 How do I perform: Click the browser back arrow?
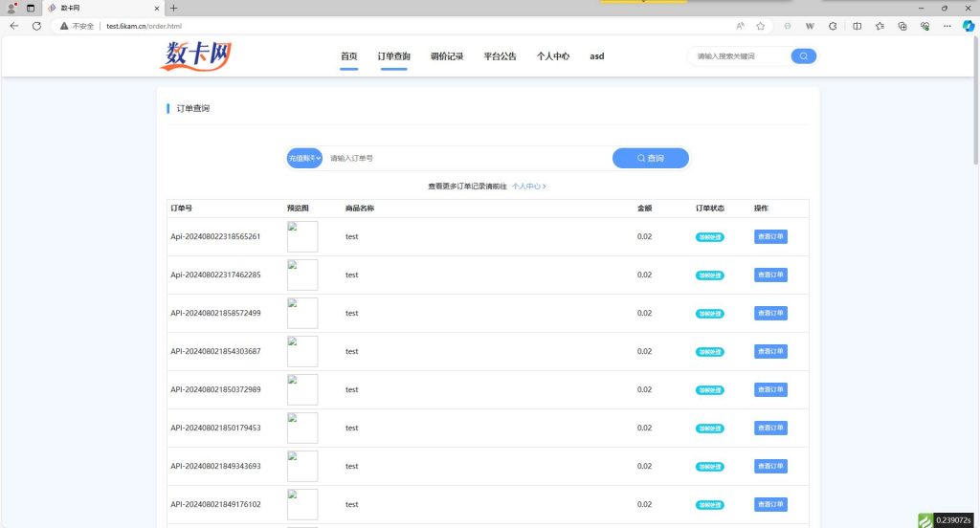(13, 26)
